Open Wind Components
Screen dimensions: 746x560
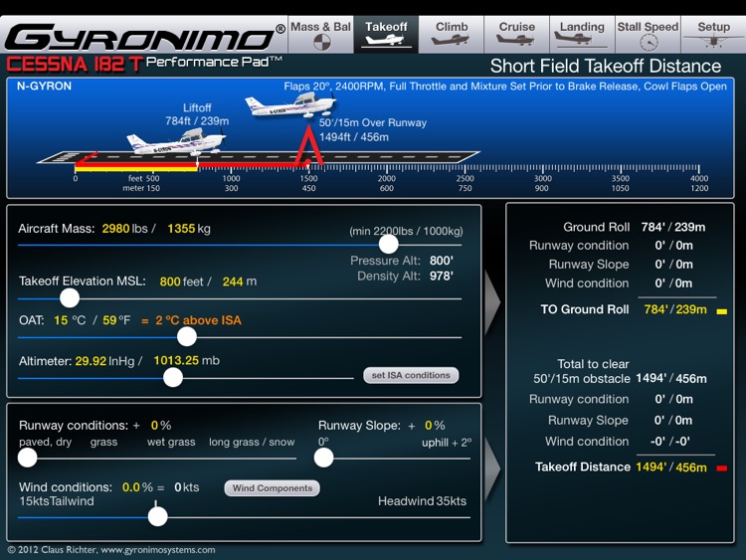tap(273, 488)
